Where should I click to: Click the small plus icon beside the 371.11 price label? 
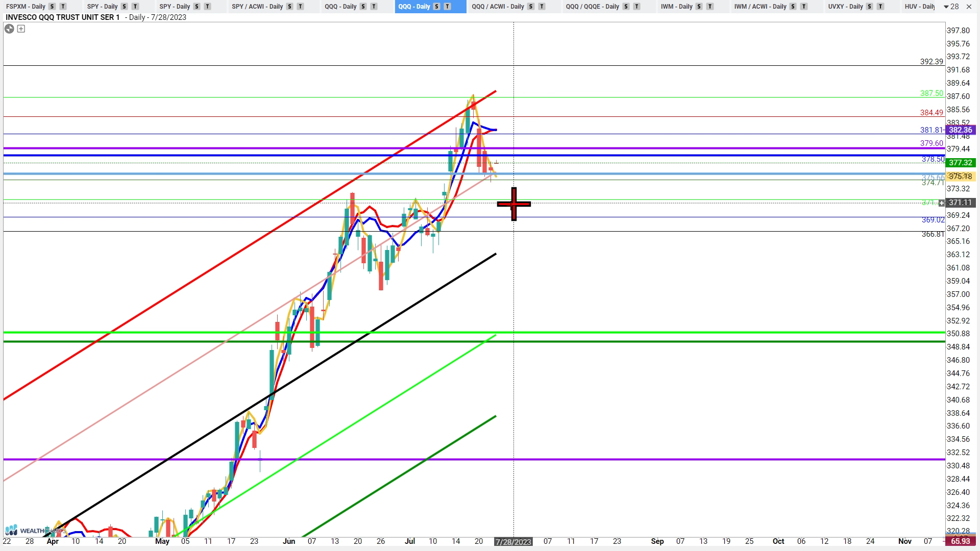[x=942, y=203]
